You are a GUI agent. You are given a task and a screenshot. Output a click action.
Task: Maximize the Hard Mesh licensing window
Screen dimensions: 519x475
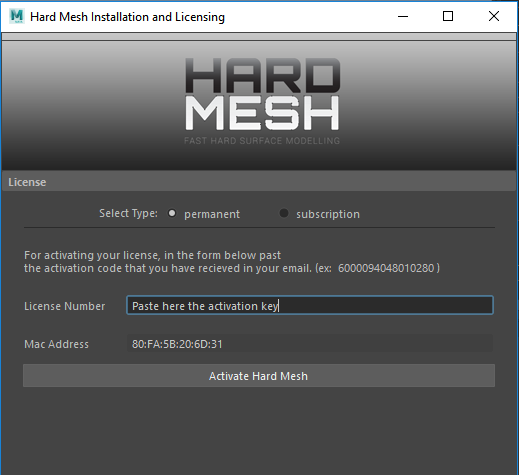point(448,16)
